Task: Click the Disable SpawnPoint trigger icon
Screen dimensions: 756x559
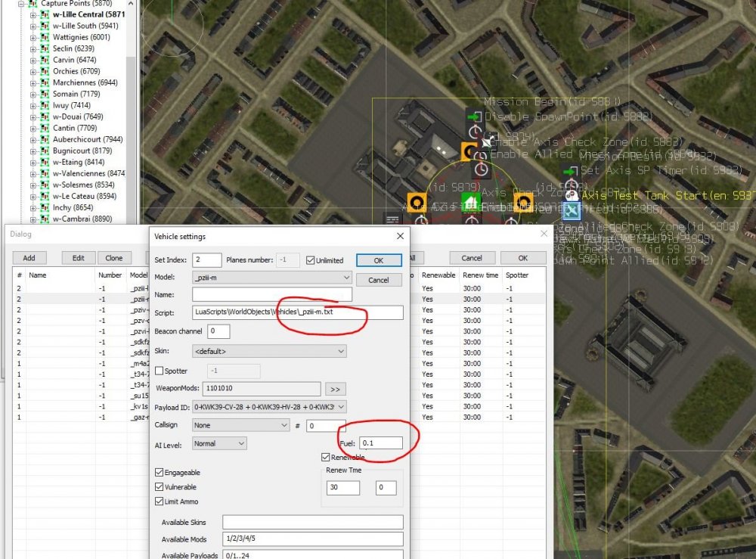Action: (474, 116)
